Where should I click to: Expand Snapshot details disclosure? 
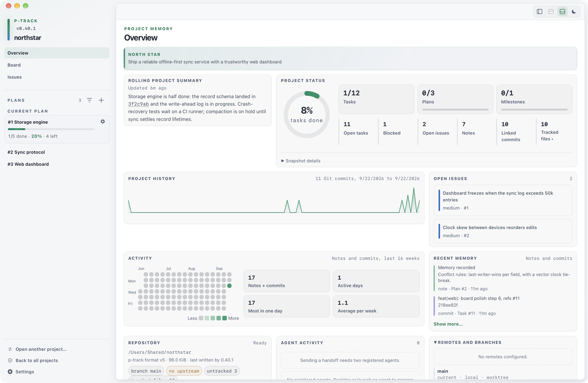pyautogui.click(x=301, y=161)
